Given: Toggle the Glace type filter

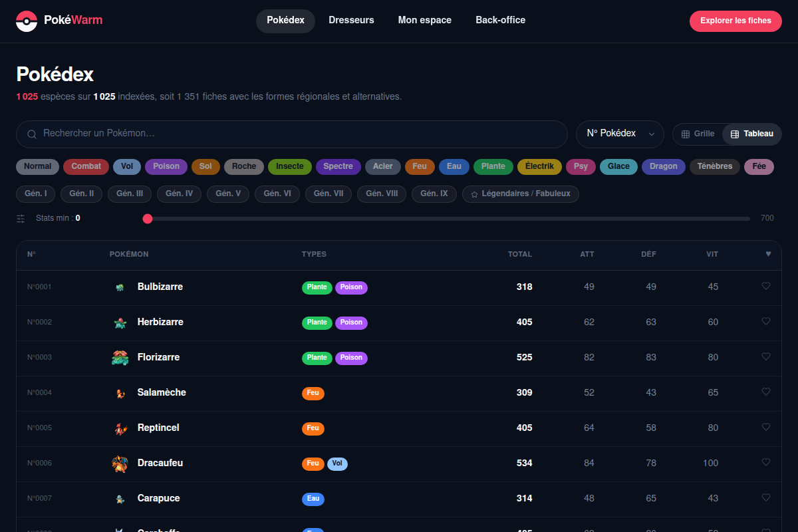Looking at the screenshot, I should (618, 167).
